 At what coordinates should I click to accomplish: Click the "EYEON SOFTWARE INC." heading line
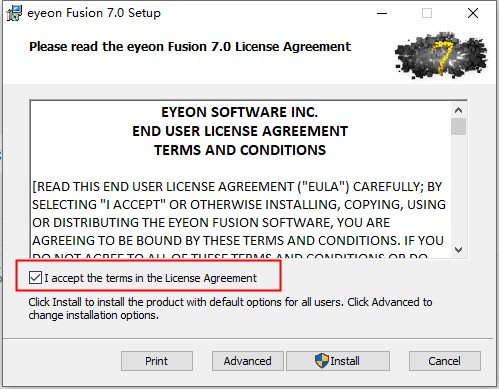240,112
